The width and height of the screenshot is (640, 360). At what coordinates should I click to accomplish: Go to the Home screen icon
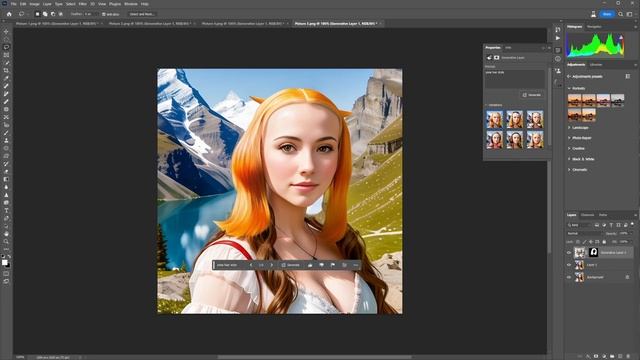click(9, 14)
